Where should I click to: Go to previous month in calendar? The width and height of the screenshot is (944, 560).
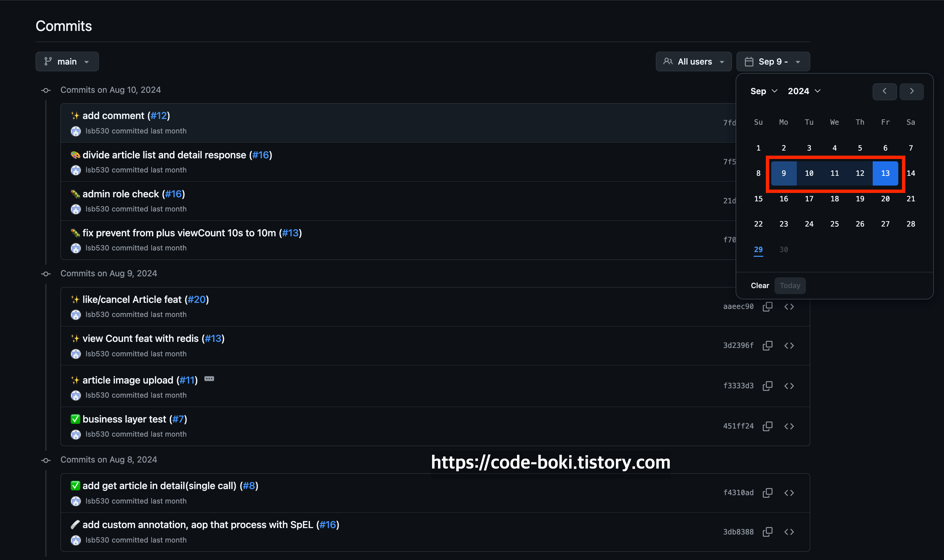(884, 91)
